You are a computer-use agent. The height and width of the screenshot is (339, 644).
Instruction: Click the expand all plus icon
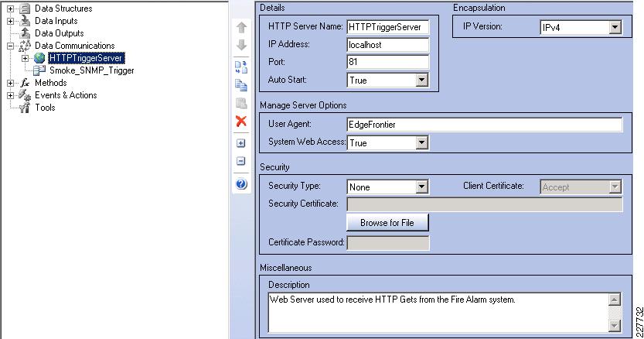(241, 143)
